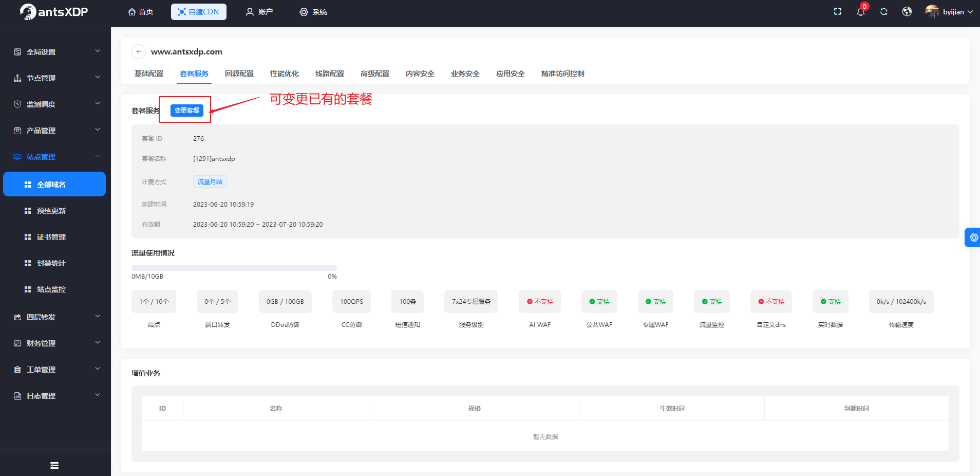Click the 全局设置 sidebar icon
The height and width of the screenshot is (476, 980).
pyautogui.click(x=17, y=52)
